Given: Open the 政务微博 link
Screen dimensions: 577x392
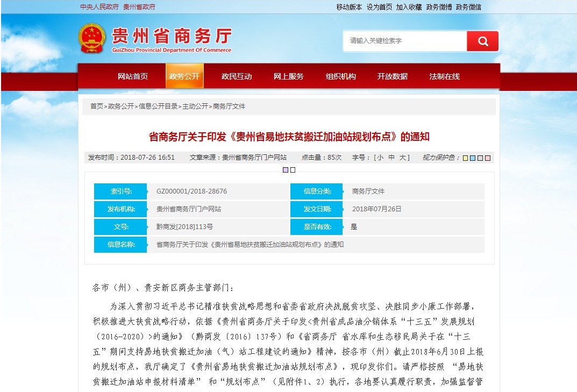Looking at the screenshot, I should point(439,7).
